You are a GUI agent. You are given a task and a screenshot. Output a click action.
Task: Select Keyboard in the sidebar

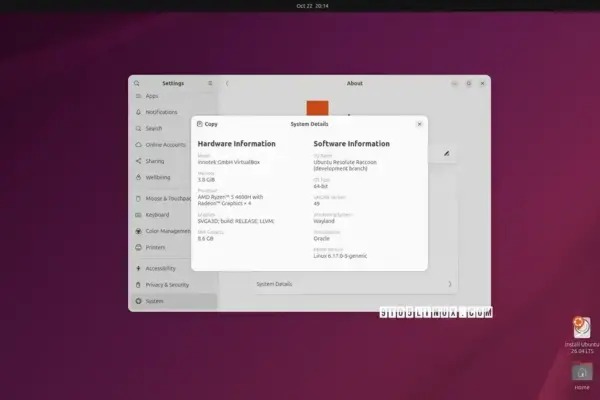(174, 215)
